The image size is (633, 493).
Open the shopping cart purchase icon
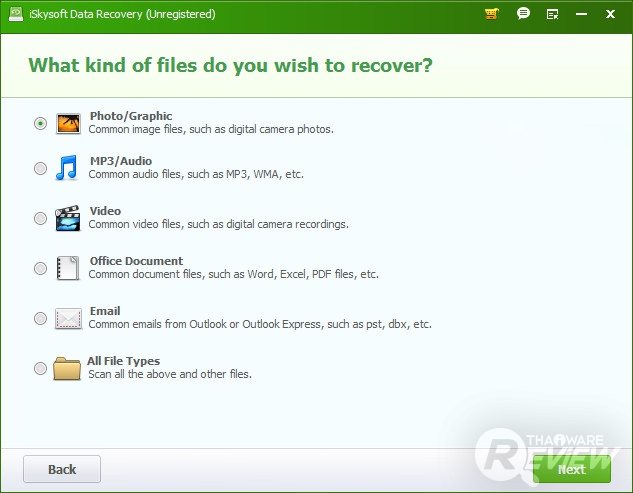(492, 14)
